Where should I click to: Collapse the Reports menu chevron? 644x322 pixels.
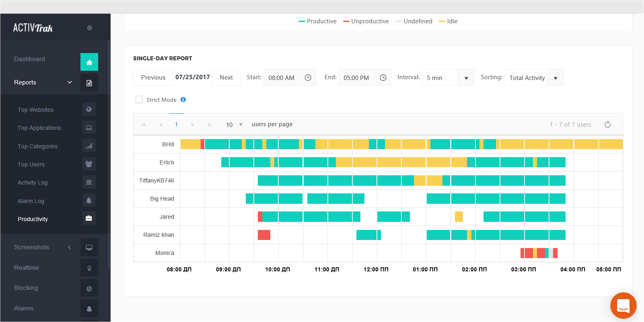[x=70, y=82]
